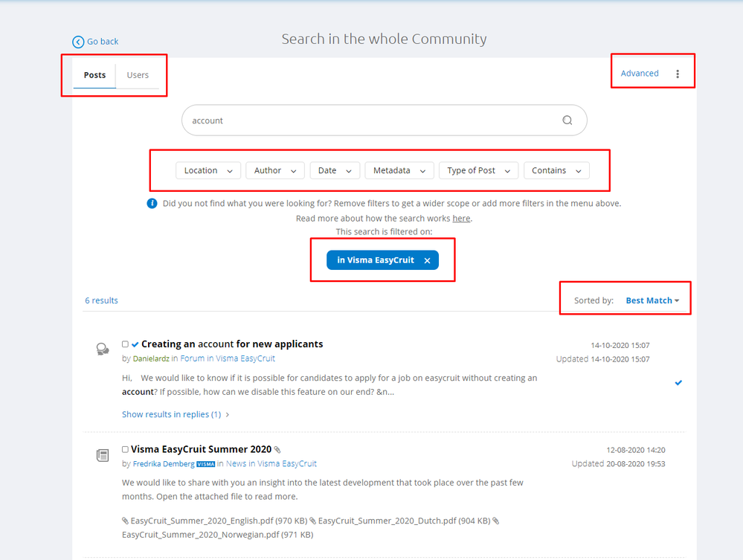
Task: Expand the Author filter dropdown
Action: pos(275,170)
